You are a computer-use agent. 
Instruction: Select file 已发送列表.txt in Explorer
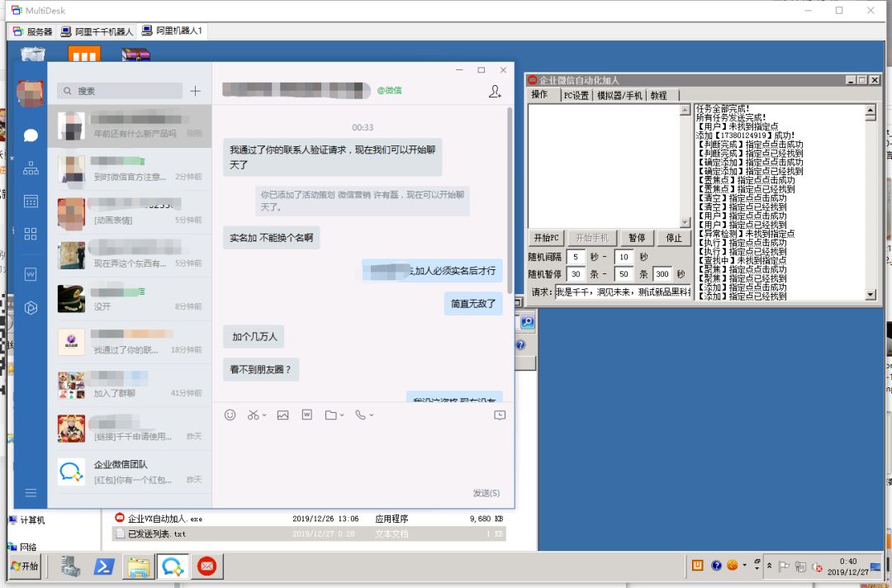click(309, 533)
